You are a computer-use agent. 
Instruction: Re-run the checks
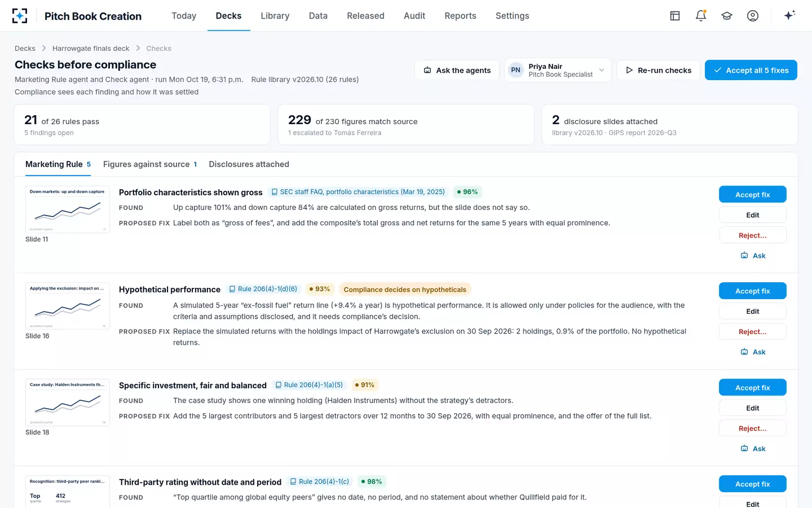[x=658, y=70]
